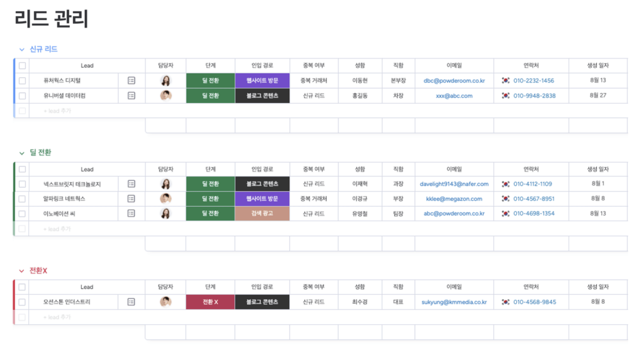
Task: Click assignee avatar in 알파링크 네트웍스 row
Action: point(165,199)
